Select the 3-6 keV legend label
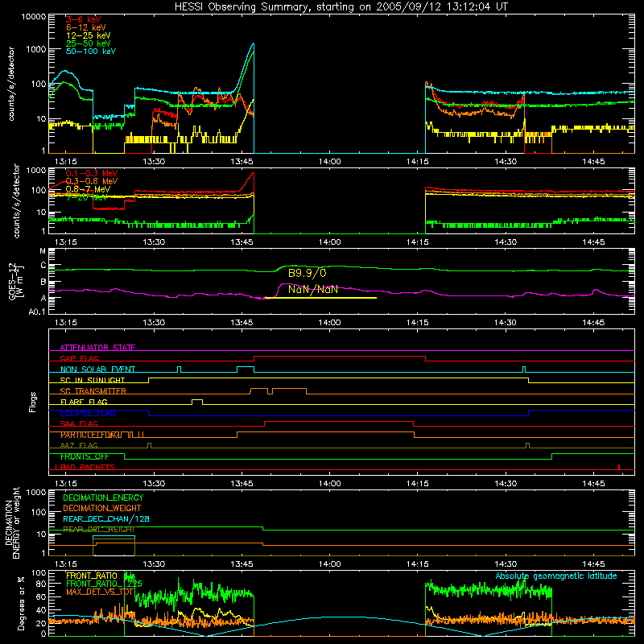The image size is (644, 644). click(84, 19)
